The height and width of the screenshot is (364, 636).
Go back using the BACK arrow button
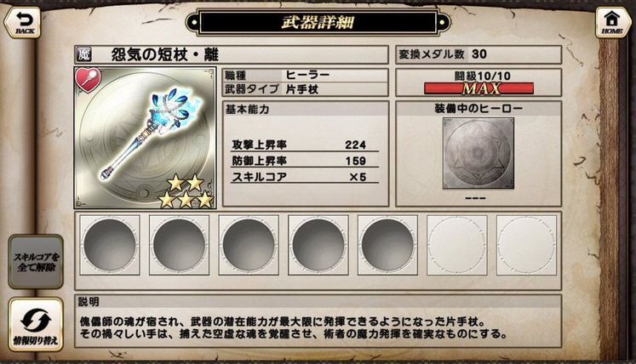click(23, 22)
